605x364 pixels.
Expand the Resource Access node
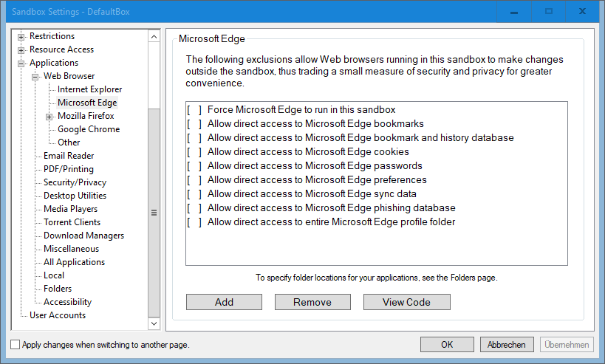(21, 50)
